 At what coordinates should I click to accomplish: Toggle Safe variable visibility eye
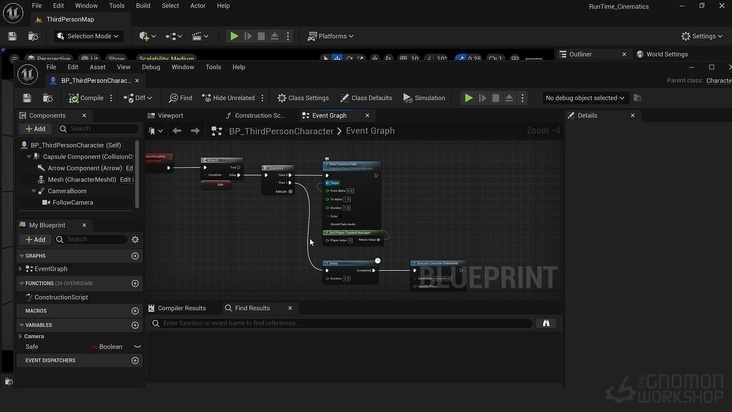click(x=137, y=347)
